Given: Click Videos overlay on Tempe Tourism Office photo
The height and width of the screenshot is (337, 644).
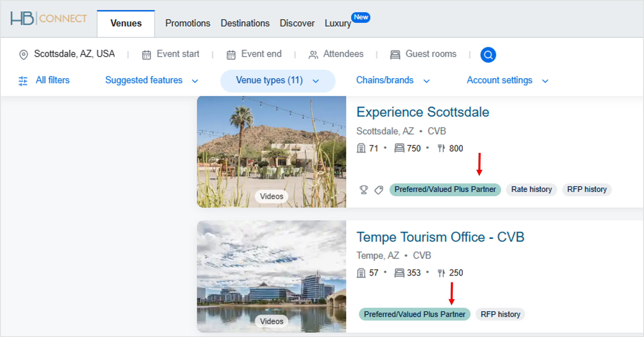Looking at the screenshot, I should click(x=271, y=321).
